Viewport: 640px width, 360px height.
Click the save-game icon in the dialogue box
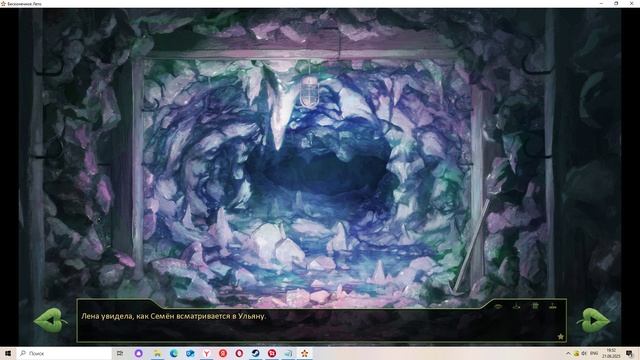point(516,306)
